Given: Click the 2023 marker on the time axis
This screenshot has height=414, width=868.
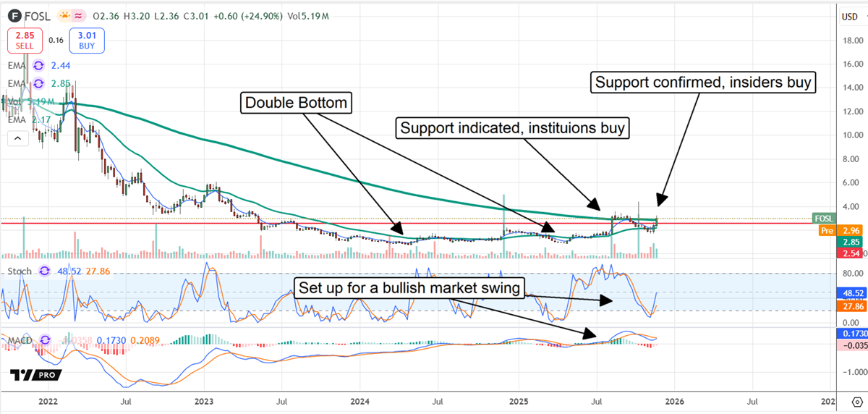Looking at the screenshot, I should point(204,400).
